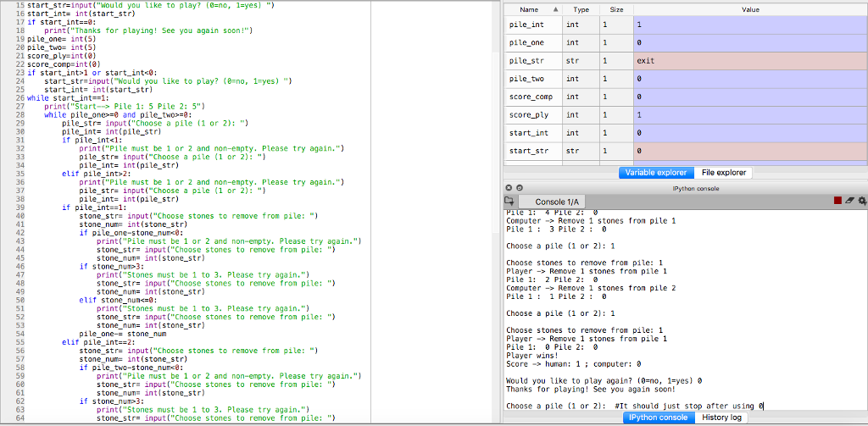Select the pile_int variable name
Screen dimensions: 868x426
[x=526, y=25]
